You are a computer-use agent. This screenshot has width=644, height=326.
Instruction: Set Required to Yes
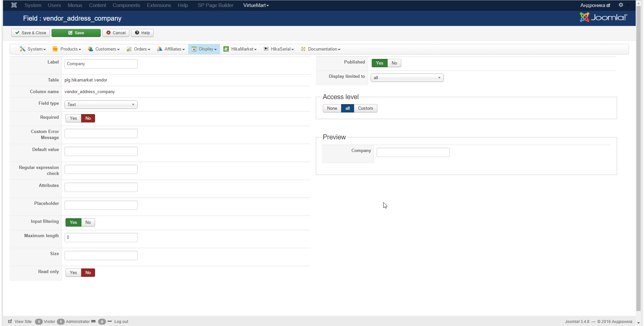click(x=73, y=118)
